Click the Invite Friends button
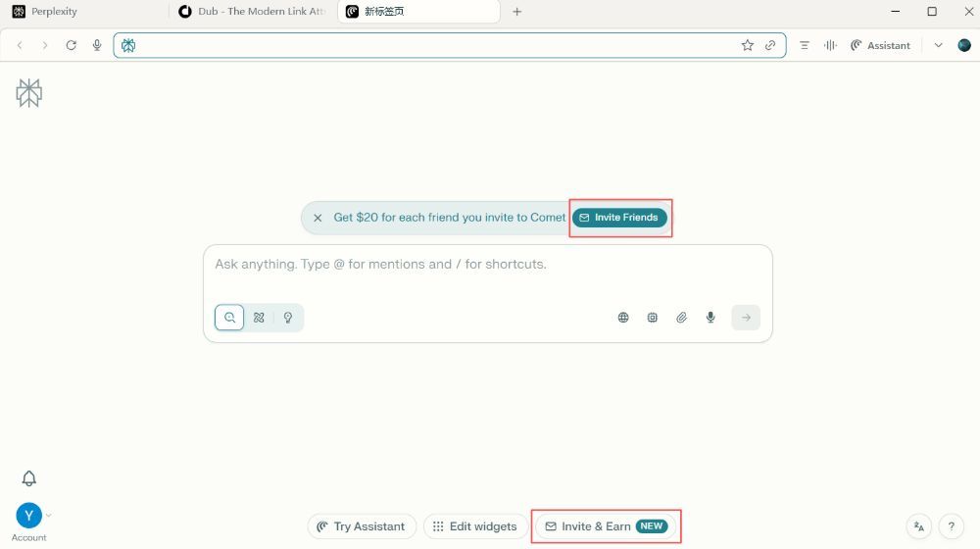 pyautogui.click(x=619, y=218)
